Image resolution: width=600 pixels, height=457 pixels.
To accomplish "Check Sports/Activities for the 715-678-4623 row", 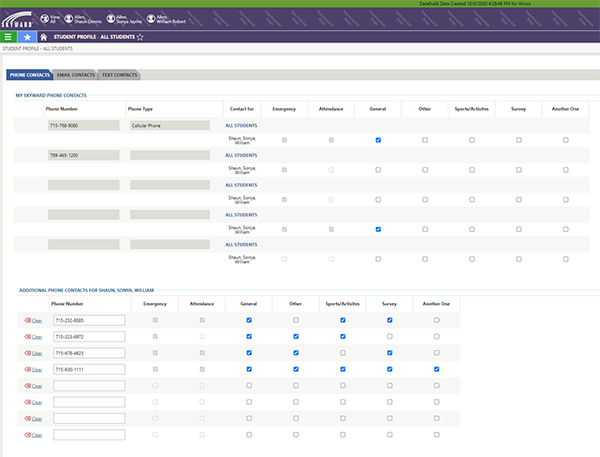I will 343,353.
